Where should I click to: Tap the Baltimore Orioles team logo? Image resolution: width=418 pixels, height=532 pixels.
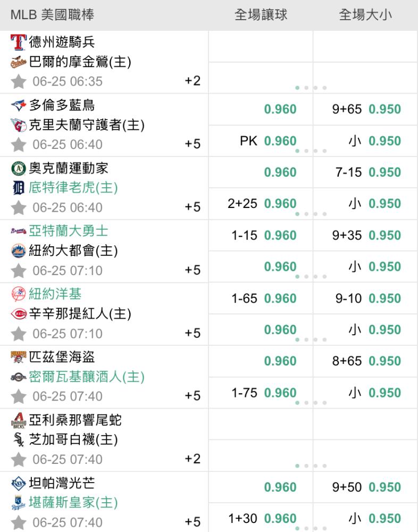tap(18, 62)
